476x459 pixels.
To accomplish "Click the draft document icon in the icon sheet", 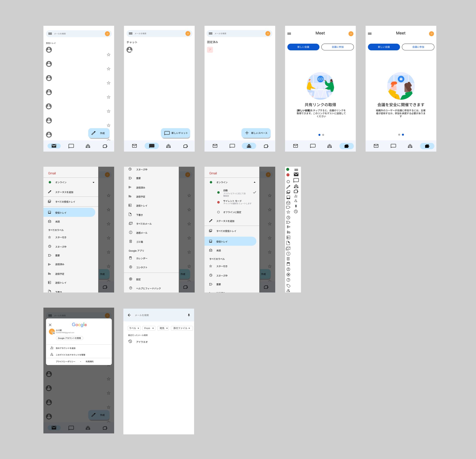I will click(x=288, y=243).
